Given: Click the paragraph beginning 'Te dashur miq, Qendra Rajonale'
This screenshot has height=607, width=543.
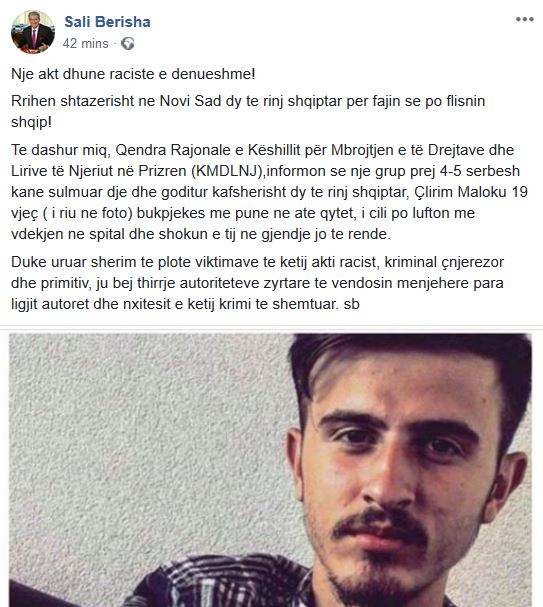Looking at the screenshot, I should [x=269, y=192].
